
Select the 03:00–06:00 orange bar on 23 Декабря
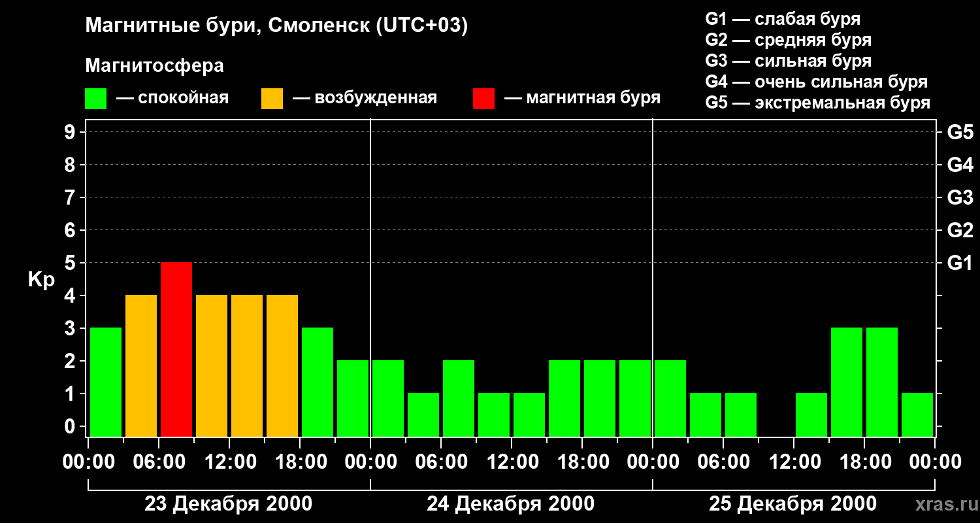(141, 365)
